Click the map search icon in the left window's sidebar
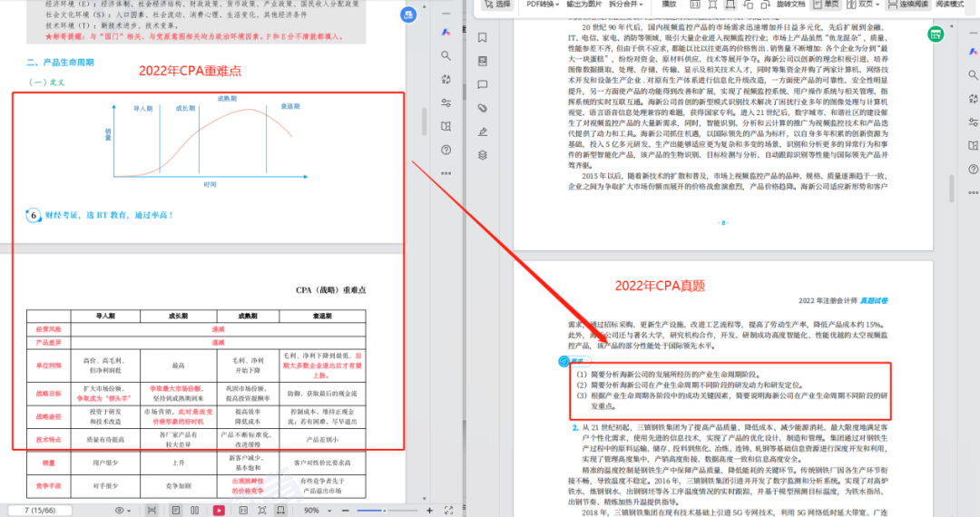 click(x=446, y=126)
